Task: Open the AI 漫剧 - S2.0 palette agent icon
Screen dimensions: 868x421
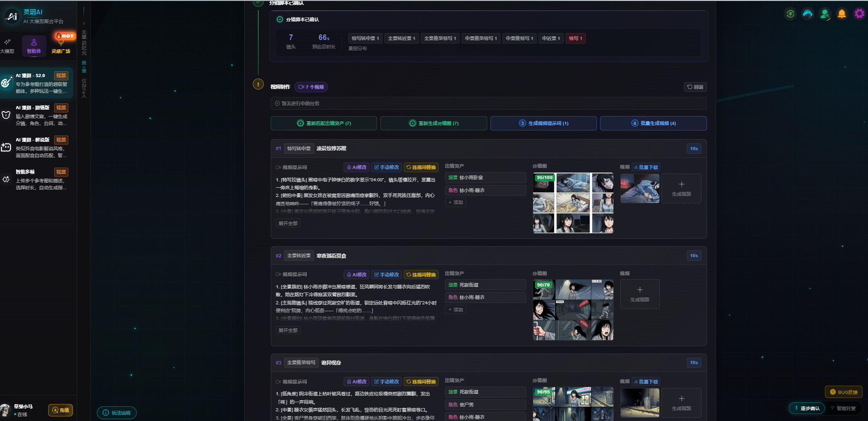Action: (x=6, y=83)
